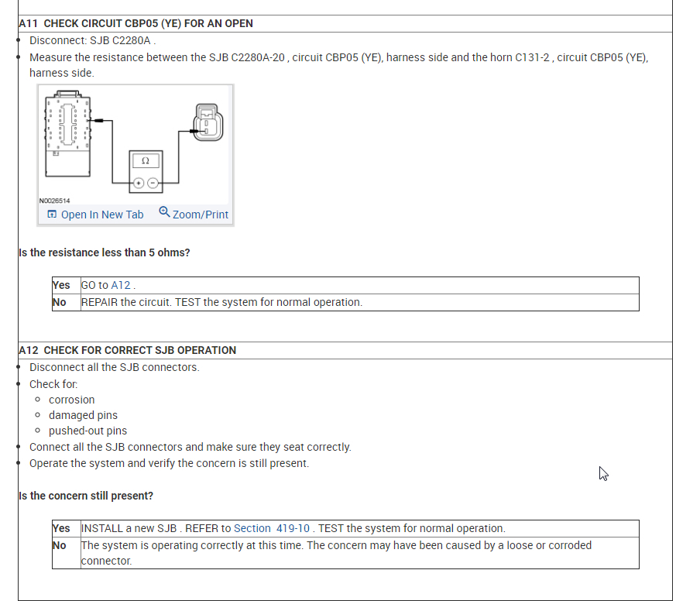Screen dimensions: 700x601
Task: Follow the A12 link in the Yes row
Action: (x=122, y=285)
